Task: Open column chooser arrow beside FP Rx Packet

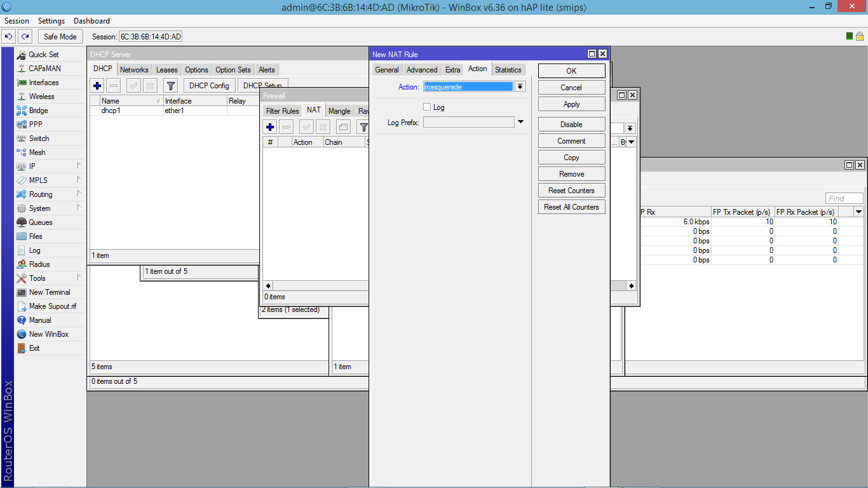Action: [x=859, y=212]
